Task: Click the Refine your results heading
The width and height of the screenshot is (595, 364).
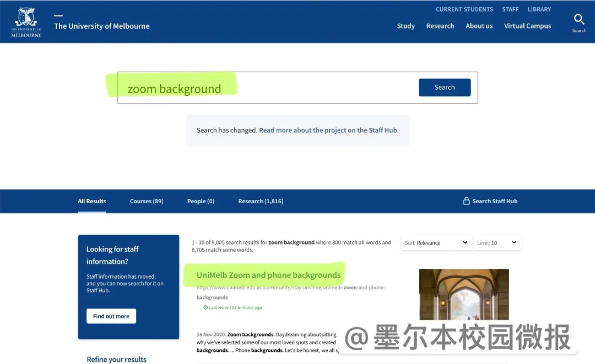Action: [x=116, y=360]
